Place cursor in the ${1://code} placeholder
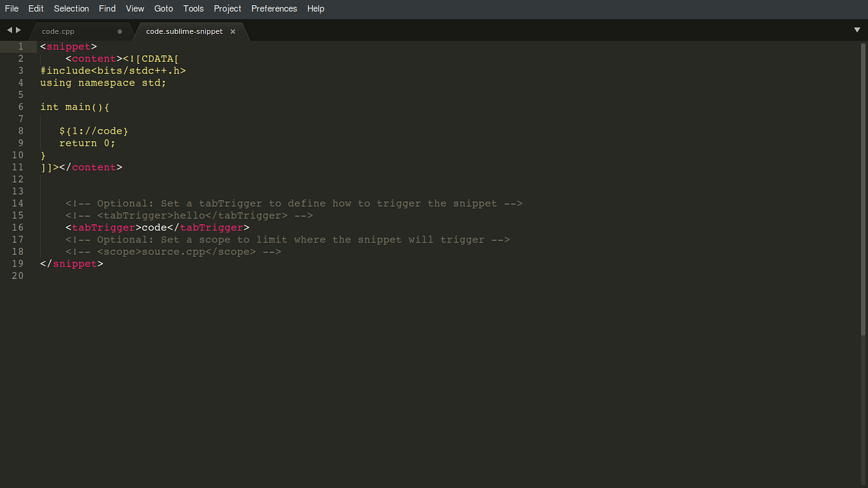The height and width of the screenshot is (488, 868). 94,131
